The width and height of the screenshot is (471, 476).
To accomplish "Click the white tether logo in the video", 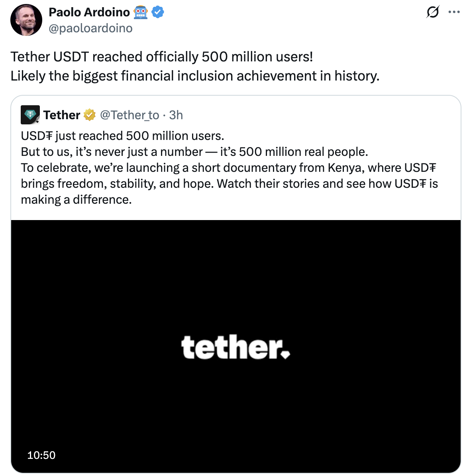I will click(235, 347).
